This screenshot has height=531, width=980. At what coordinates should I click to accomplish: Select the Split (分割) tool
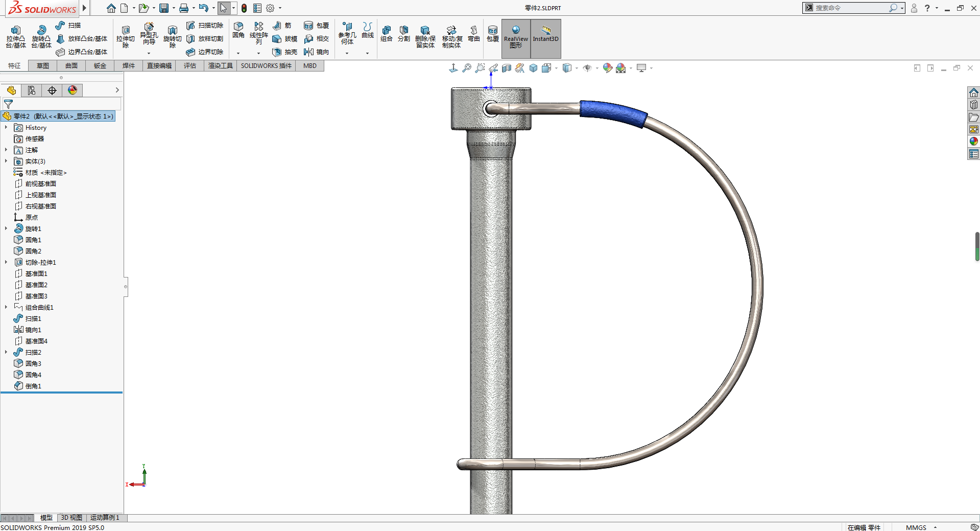coord(404,33)
